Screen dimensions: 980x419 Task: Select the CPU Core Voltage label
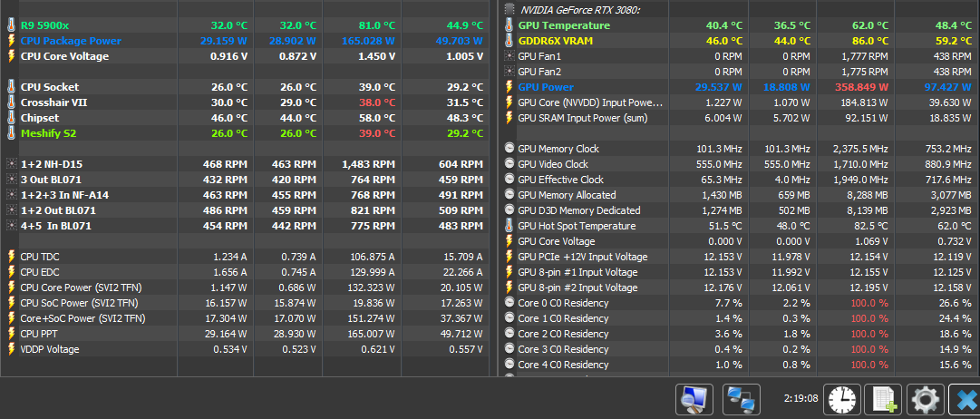(65, 56)
